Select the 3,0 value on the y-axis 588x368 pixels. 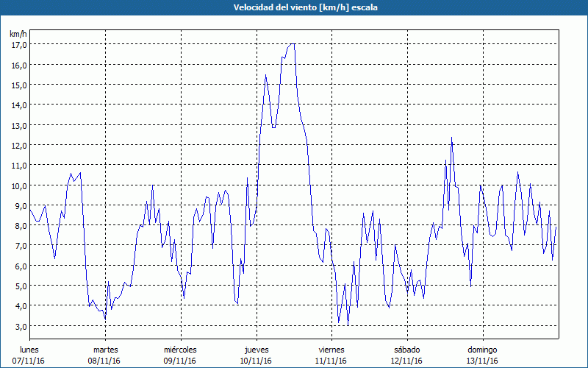point(19,326)
